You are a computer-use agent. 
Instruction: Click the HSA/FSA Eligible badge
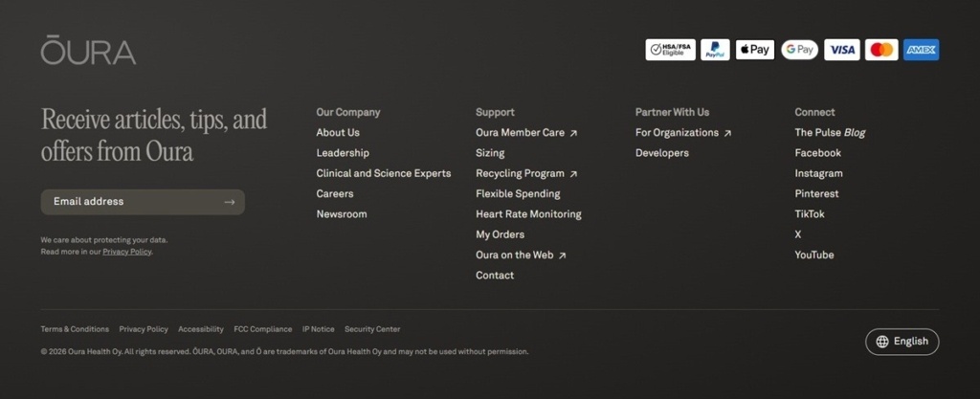pyautogui.click(x=670, y=50)
